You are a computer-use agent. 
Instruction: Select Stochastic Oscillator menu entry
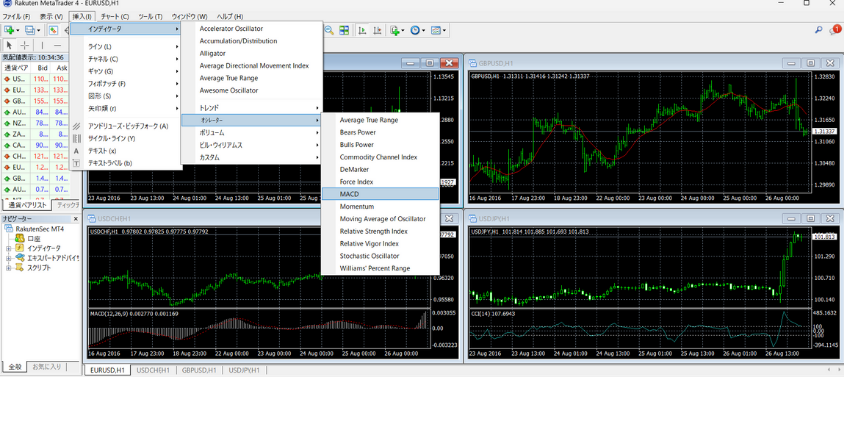[x=368, y=256]
